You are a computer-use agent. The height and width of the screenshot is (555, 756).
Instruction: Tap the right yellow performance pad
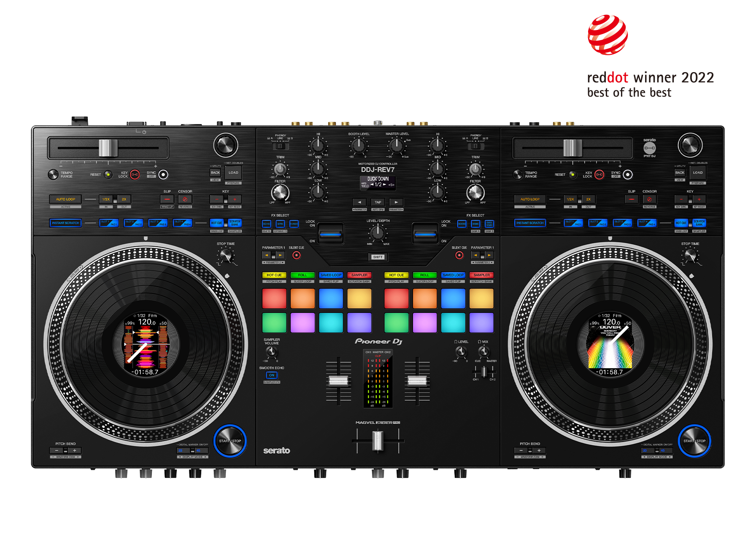481,299
